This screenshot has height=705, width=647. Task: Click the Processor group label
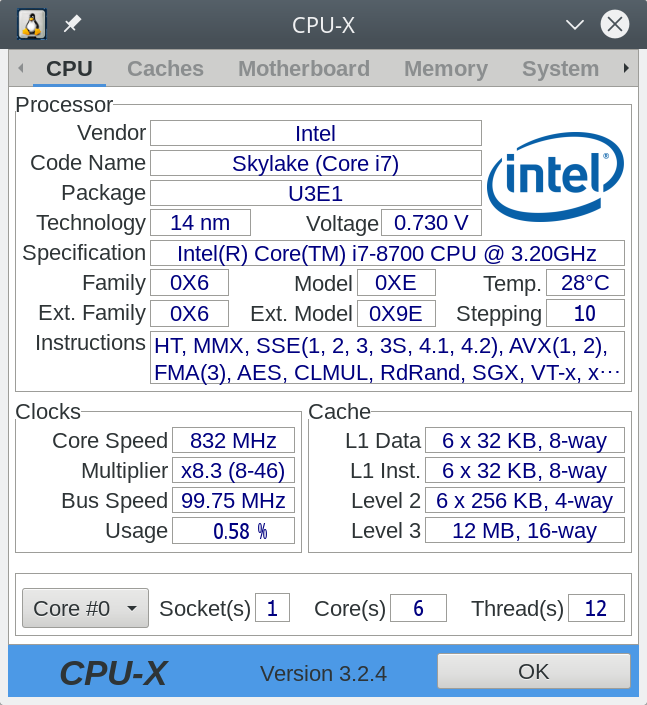[64, 104]
